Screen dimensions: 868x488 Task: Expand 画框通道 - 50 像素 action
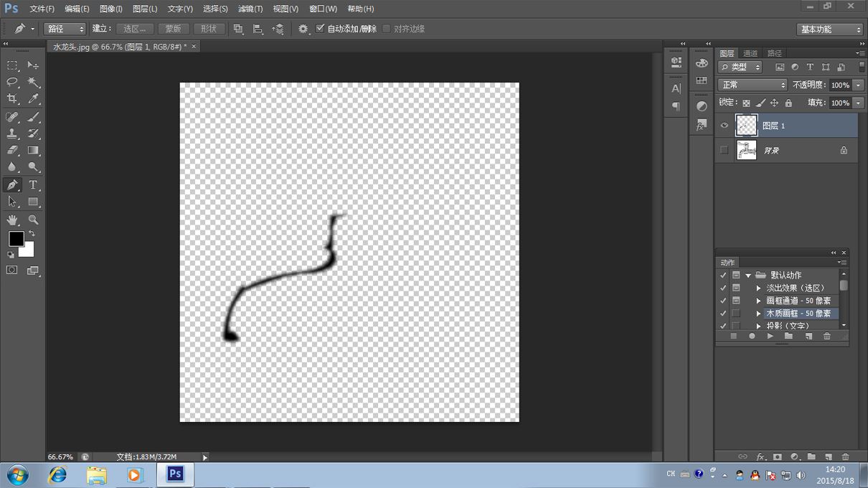(x=759, y=301)
